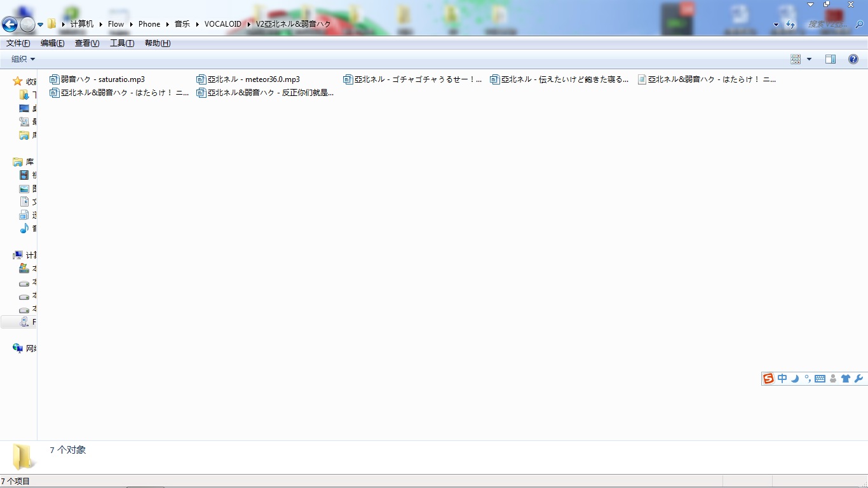Image resolution: width=868 pixels, height=488 pixels.
Task: Toggle punctuation mode on IME bar
Action: [808, 379]
